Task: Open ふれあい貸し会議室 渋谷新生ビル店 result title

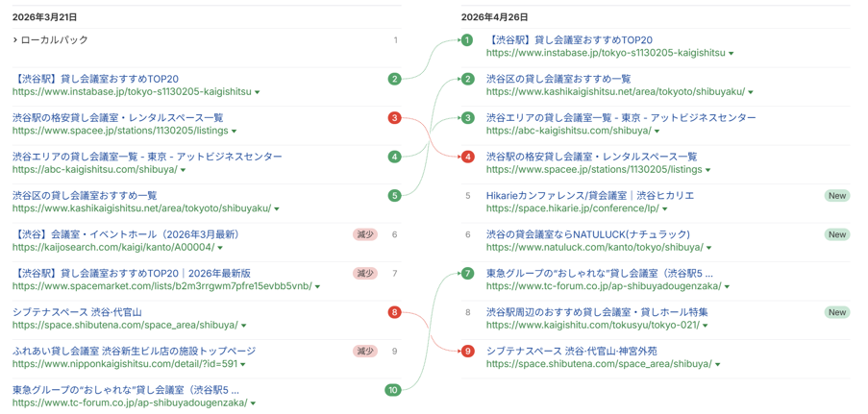Action: pos(134,351)
